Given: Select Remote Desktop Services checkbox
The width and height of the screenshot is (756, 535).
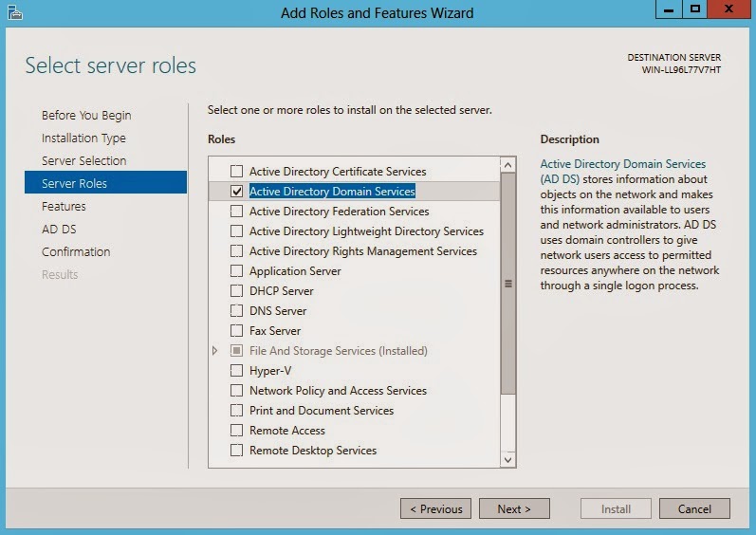Looking at the screenshot, I should click(x=236, y=451).
